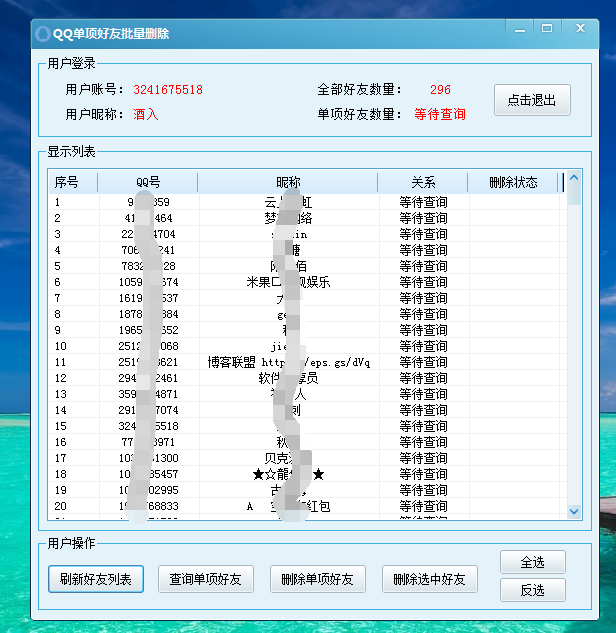Select row 2 in friend list
The image size is (616, 633).
[x=308, y=218]
